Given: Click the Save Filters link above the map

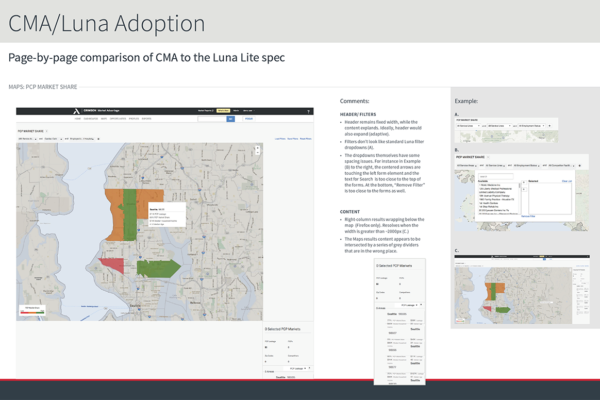Looking at the screenshot, I should click(293, 139).
